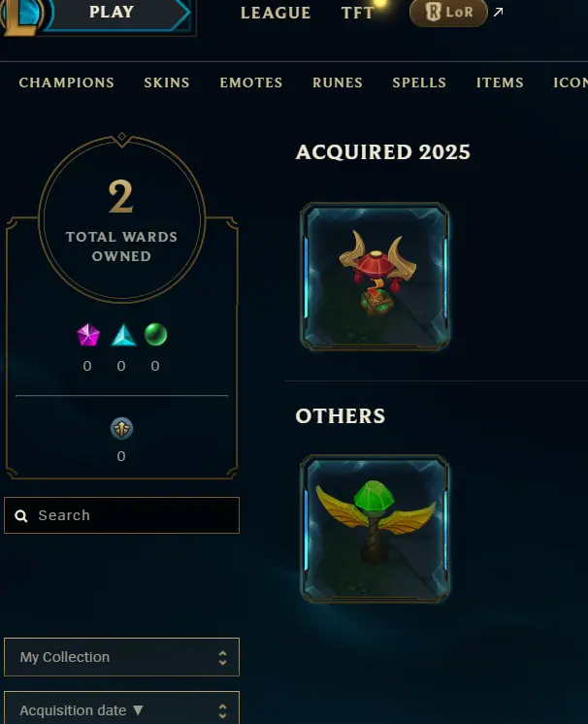
Task: Focus the ward Search input field
Action: pyautogui.click(x=122, y=515)
